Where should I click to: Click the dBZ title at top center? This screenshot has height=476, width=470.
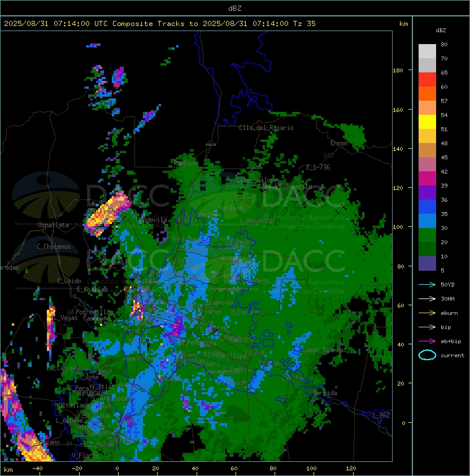click(235, 8)
